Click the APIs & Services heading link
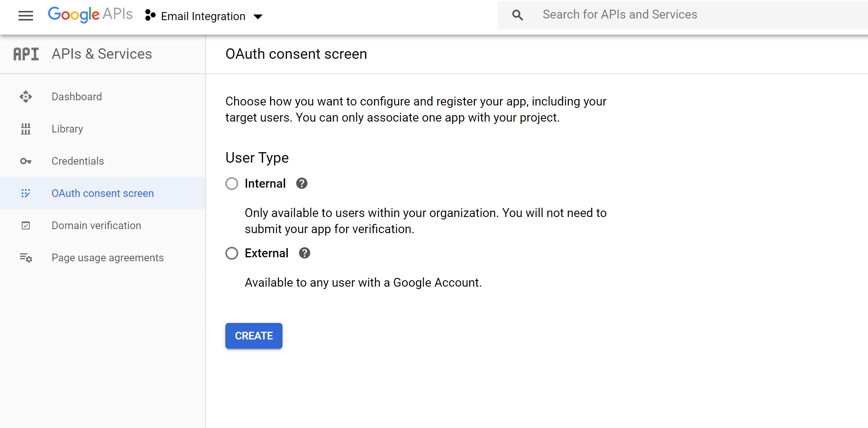The width and height of the screenshot is (868, 428). (x=101, y=54)
